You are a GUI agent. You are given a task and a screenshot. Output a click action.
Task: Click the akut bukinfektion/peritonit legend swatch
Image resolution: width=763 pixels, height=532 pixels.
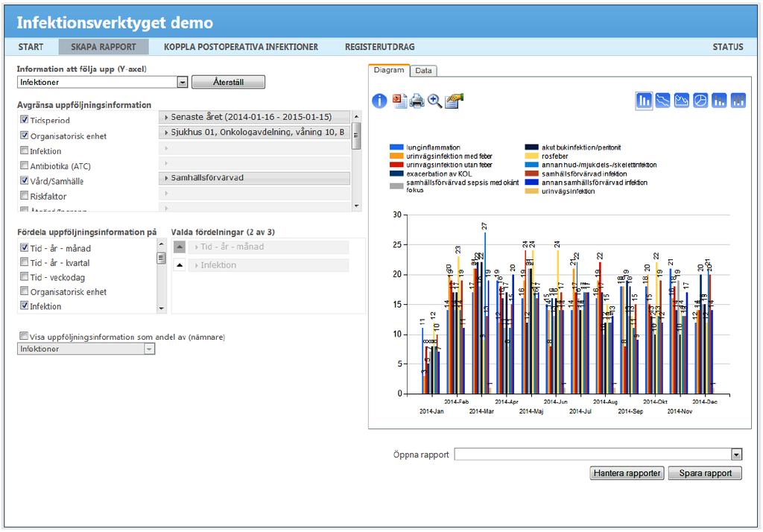(x=532, y=148)
